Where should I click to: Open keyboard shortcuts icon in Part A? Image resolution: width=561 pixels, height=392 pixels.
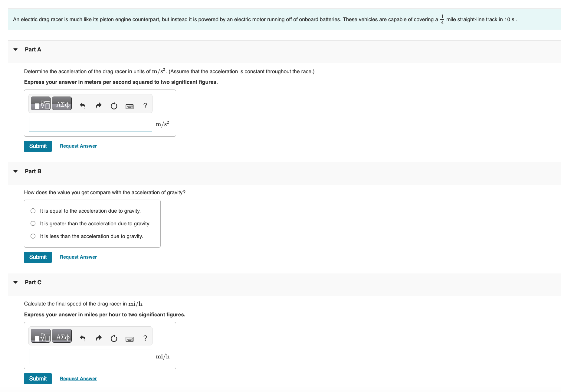[x=130, y=106]
